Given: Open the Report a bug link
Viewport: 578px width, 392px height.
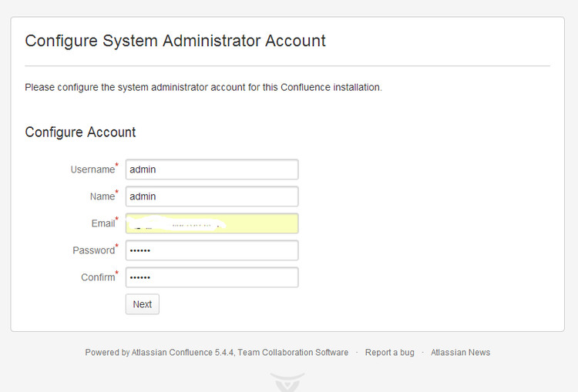Looking at the screenshot, I should [390, 352].
